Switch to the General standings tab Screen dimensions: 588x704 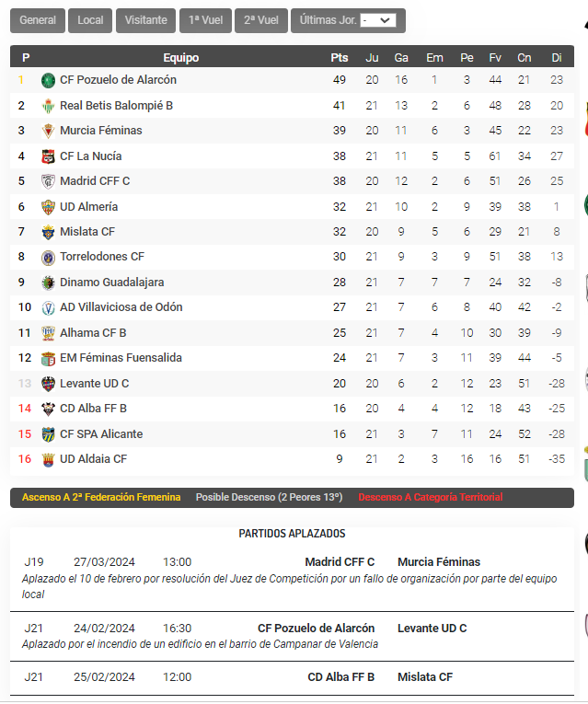(38, 20)
